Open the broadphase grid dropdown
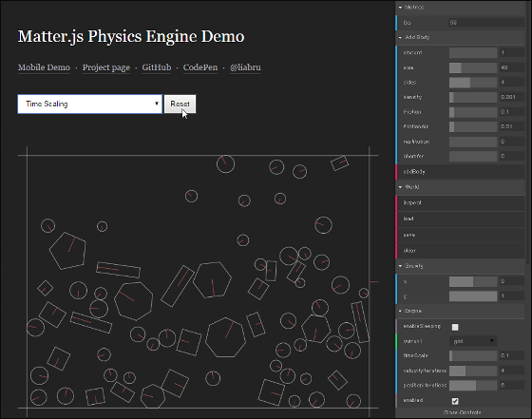Screen dimensions: 532x419 click(473, 341)
